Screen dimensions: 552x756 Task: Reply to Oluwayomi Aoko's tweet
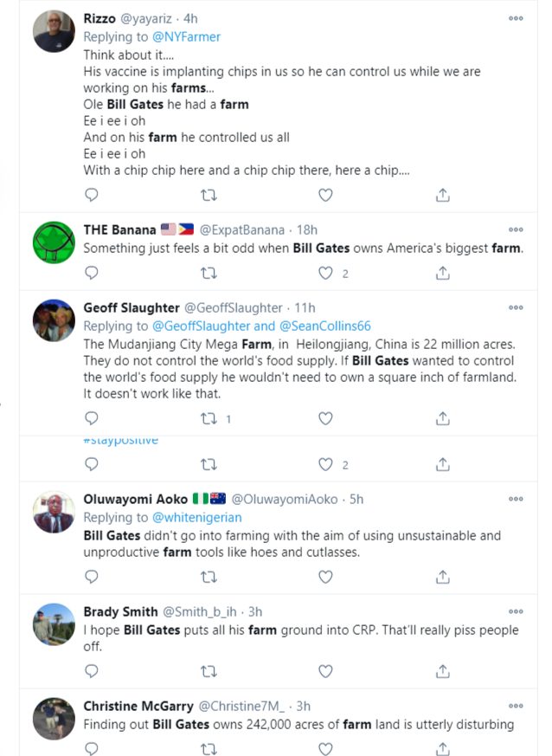coord(92,576)
